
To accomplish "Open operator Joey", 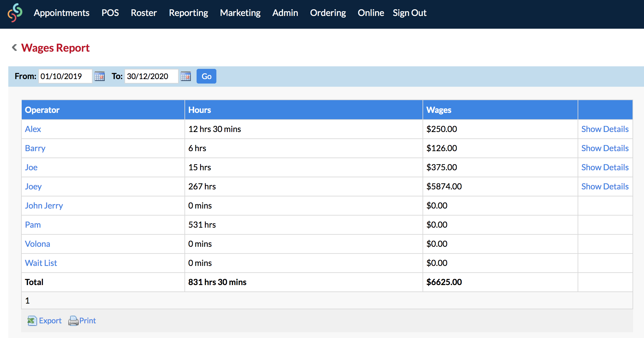I will click(33, 187).
